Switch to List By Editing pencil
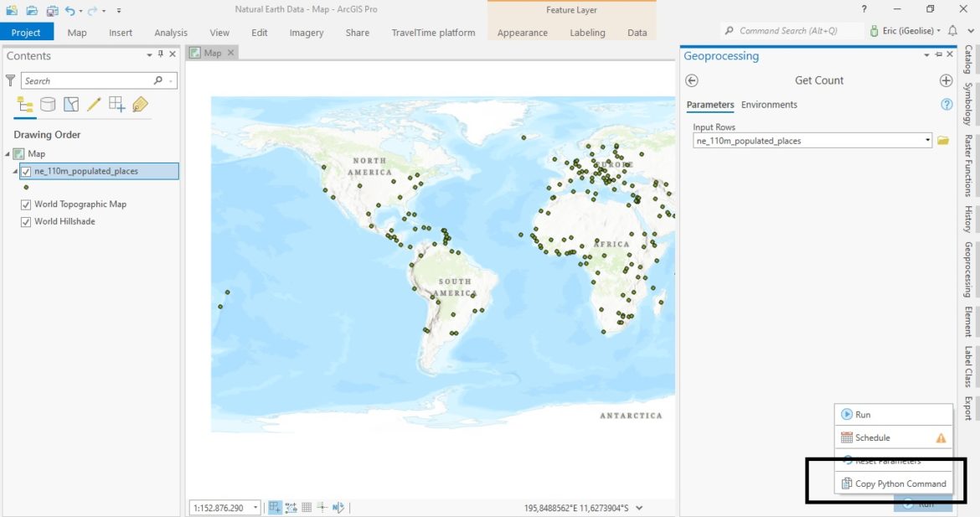The height and width of the screenshot is (517, 980). [x=94, y=104]
